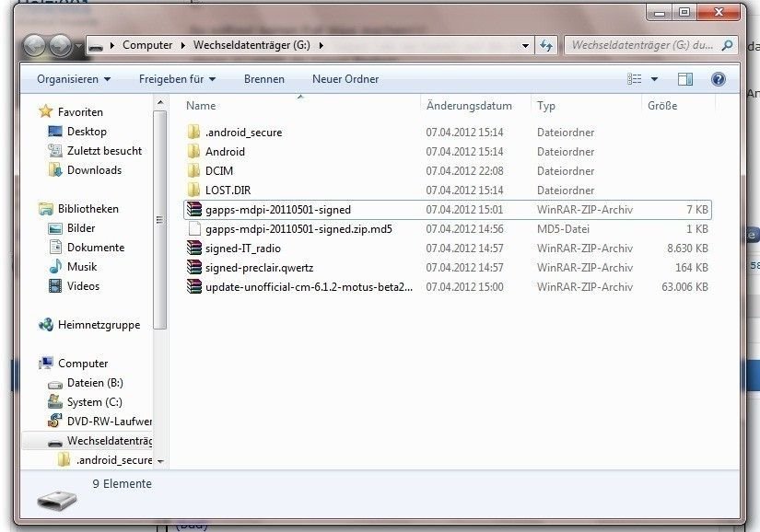The image size is (760, 532).
Task: Open the Freigeben für menu
Action: (177, 79)
